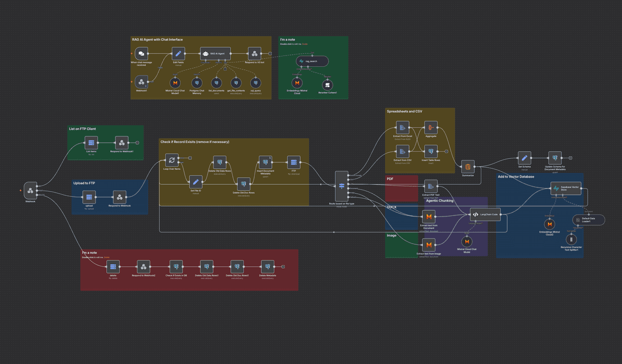Open the Route based on file type node
The image size is (622, 364).
[342, 186]
